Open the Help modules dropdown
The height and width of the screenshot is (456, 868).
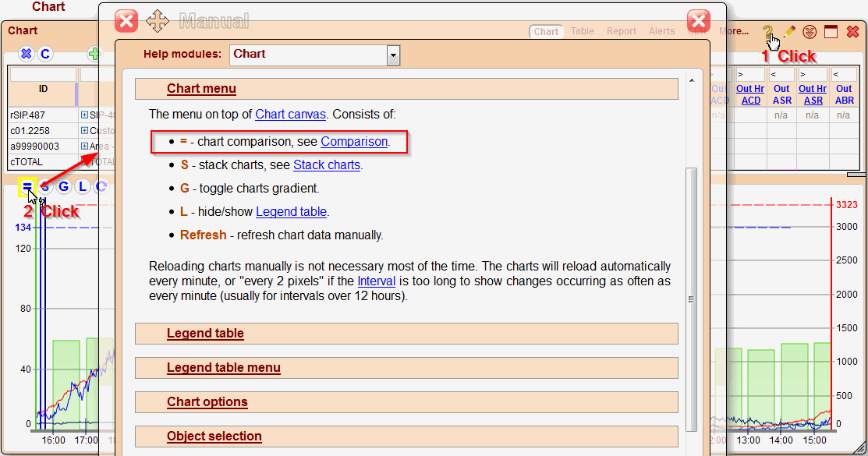(393, 55)
